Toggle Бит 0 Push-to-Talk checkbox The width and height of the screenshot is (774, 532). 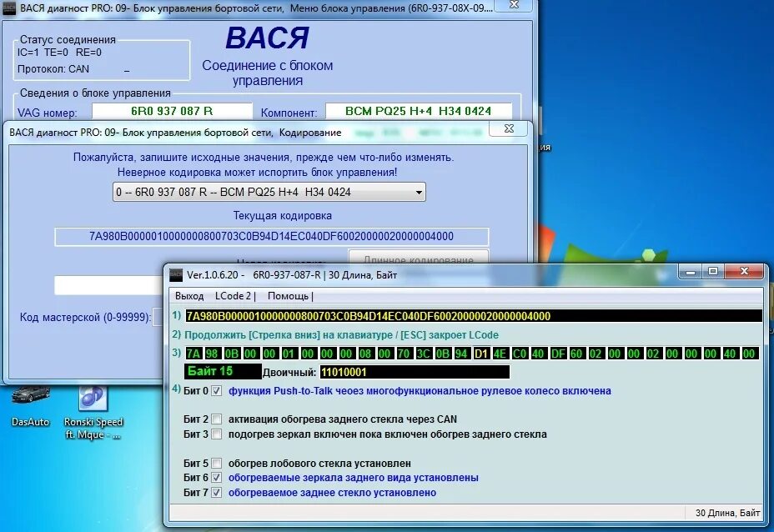(216, 391)
